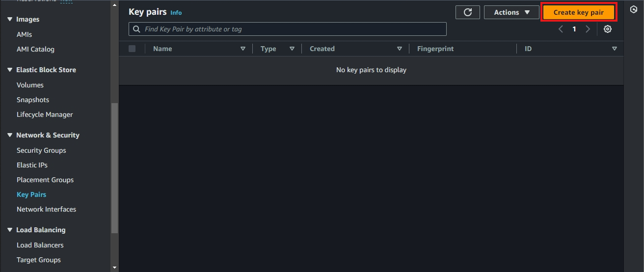The image size is (644, 272).
Task: Collapse the Images section
Action: (10, 19)
